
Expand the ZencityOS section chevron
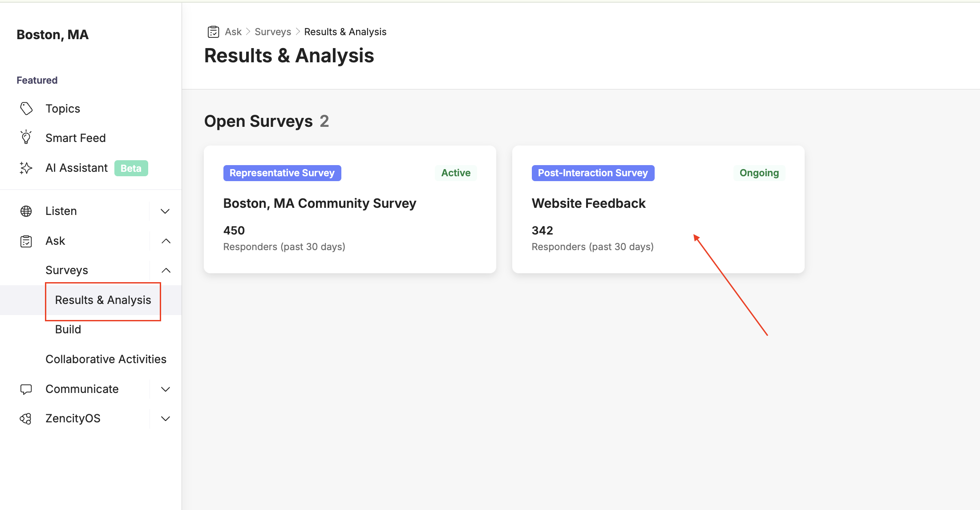tap(165, 418)
